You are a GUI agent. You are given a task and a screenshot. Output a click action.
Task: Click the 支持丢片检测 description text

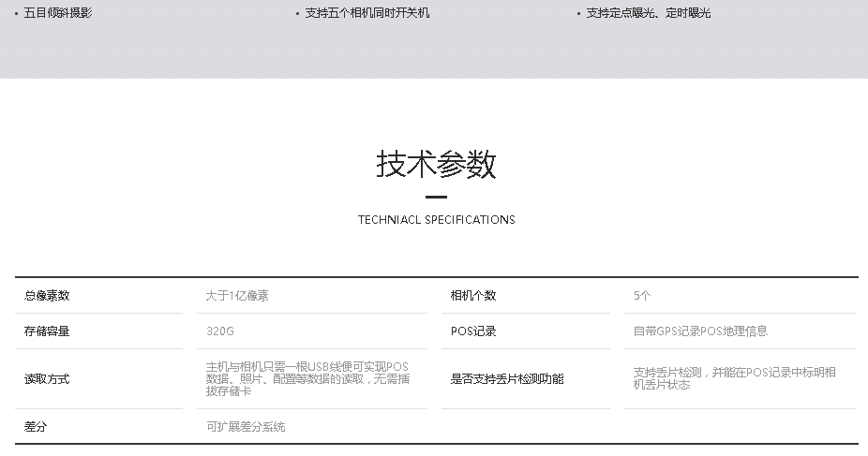point(734,378)
